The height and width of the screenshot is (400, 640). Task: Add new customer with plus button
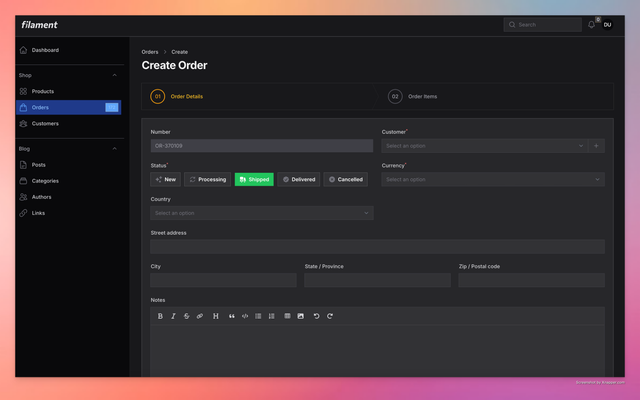click(x=596, y=146)
